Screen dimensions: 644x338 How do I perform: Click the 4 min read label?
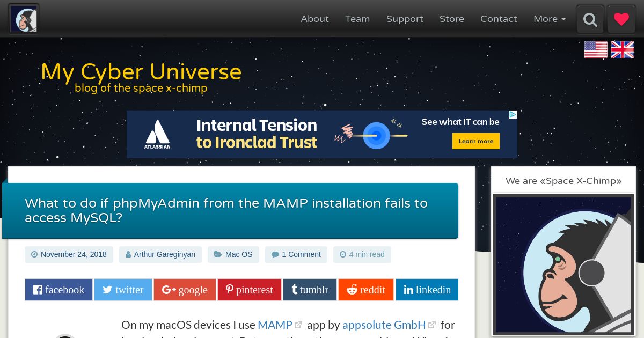362,254
